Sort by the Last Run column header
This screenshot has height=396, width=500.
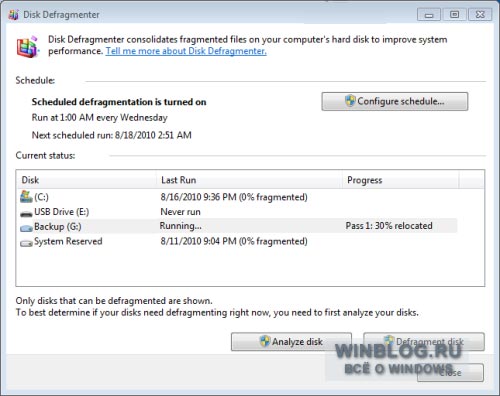tap(249, 180)
